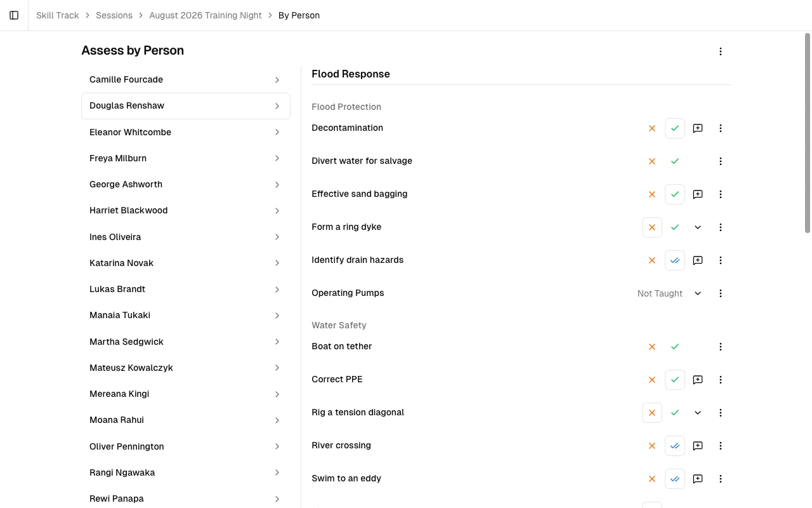Viewport: 812px width, 508px height.
Task: Open more options for Correct PPE
Action: [x=721, y=380]
